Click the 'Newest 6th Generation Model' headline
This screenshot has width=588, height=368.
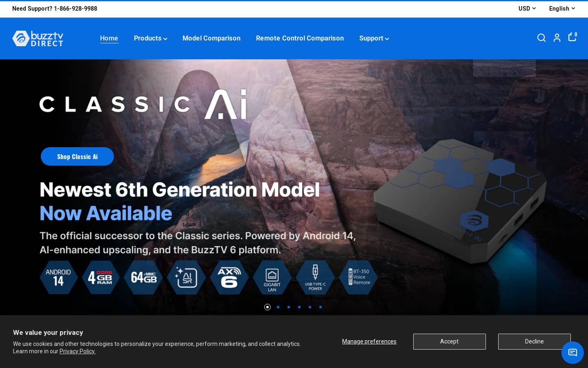pos(180,190)
